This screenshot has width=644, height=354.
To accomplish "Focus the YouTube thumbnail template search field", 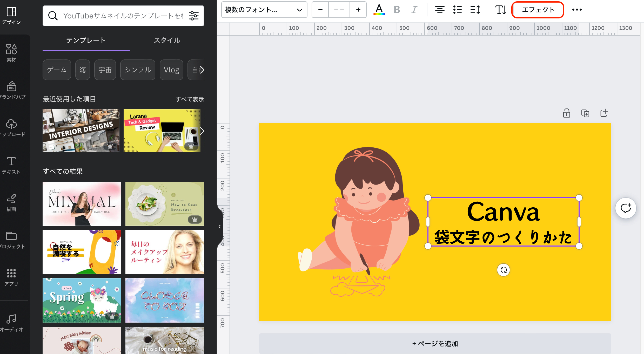I will (x=123, y=16).
